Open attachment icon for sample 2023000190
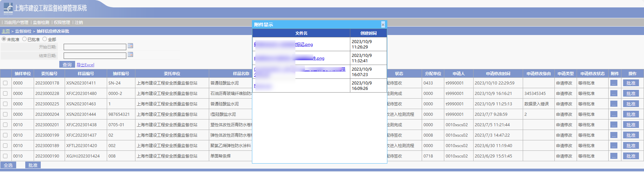 (x=614, y=156)
